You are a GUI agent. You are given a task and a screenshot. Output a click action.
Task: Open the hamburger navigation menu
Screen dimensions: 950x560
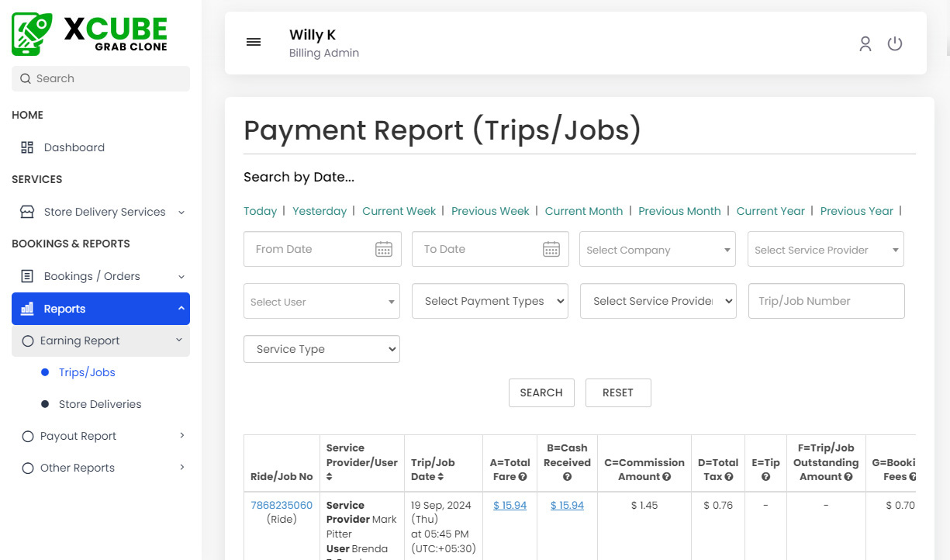click(254, 42)
